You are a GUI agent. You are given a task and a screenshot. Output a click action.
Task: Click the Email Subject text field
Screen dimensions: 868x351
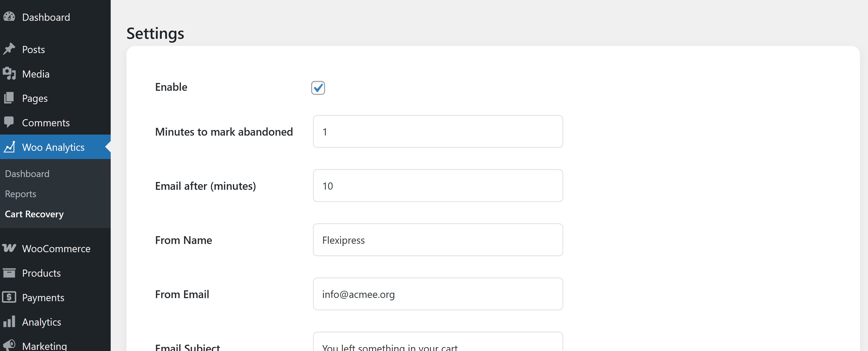(438, 344)
